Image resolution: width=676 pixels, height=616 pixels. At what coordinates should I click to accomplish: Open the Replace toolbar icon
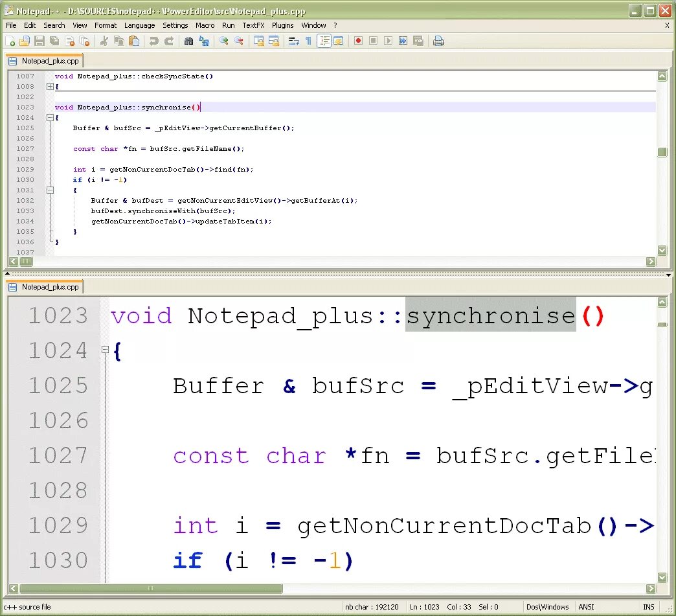pyautogui.click(x=203, y=41)
